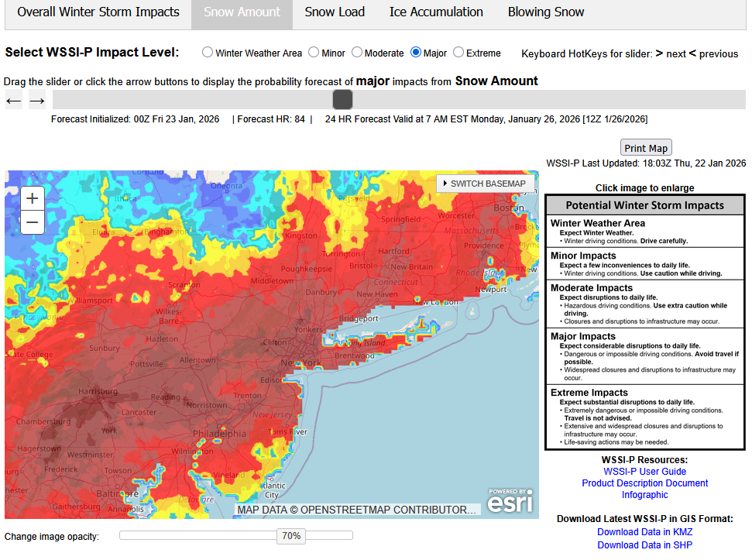Click the forecast hour slider handle
This screenshot has width=752, height=560.
click(342, 99)
